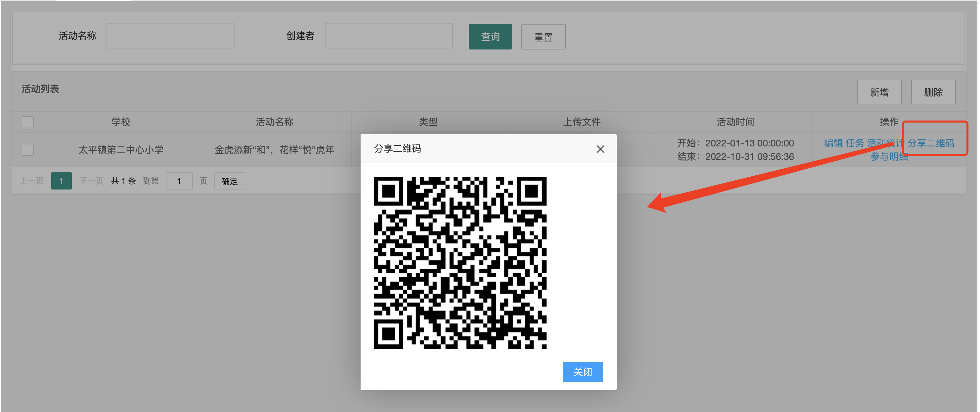Image resolution: width=980 pixels, height=412 pixels.
Task: Open the 编辑 link in the 操作 column
Action: tap(833, 143)
